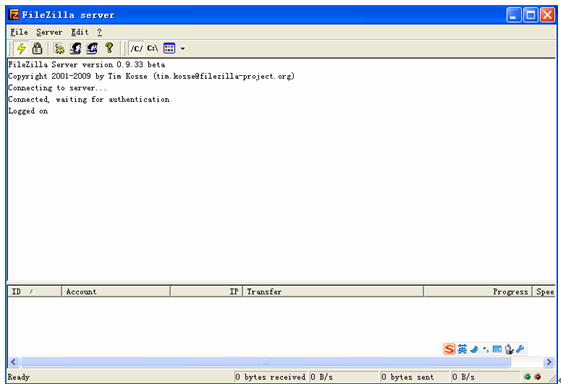Click the lightning bolt connect icon

click(x=21, y=48)
